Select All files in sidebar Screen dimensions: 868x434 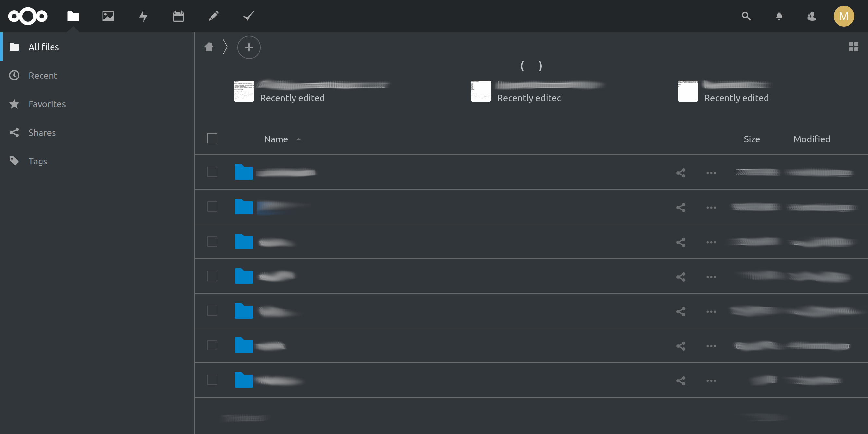pyautogui.click(x=97, y=47)
